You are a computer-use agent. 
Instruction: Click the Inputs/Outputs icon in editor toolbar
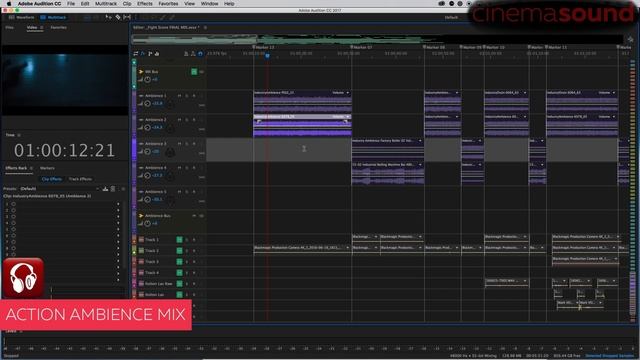[136, 54]
